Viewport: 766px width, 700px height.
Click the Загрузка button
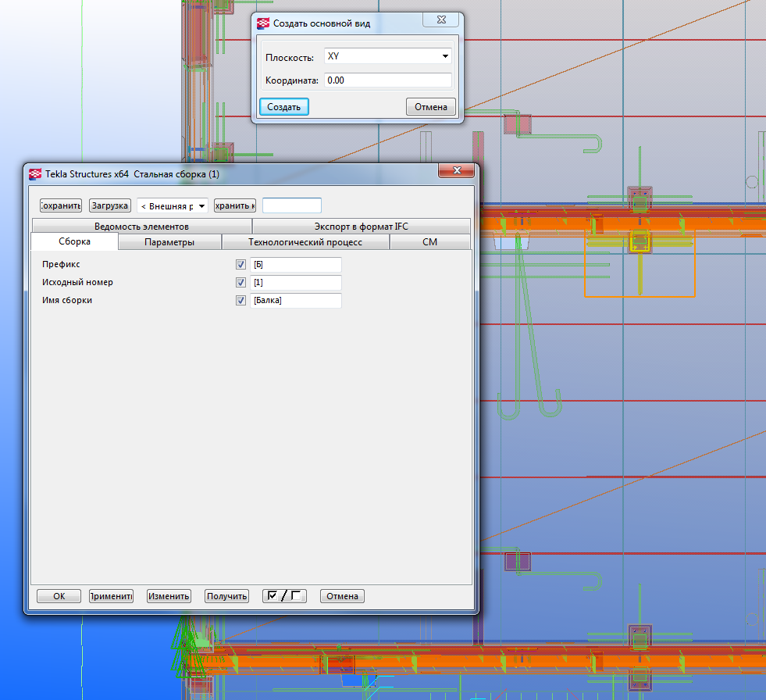pos(109,206)
